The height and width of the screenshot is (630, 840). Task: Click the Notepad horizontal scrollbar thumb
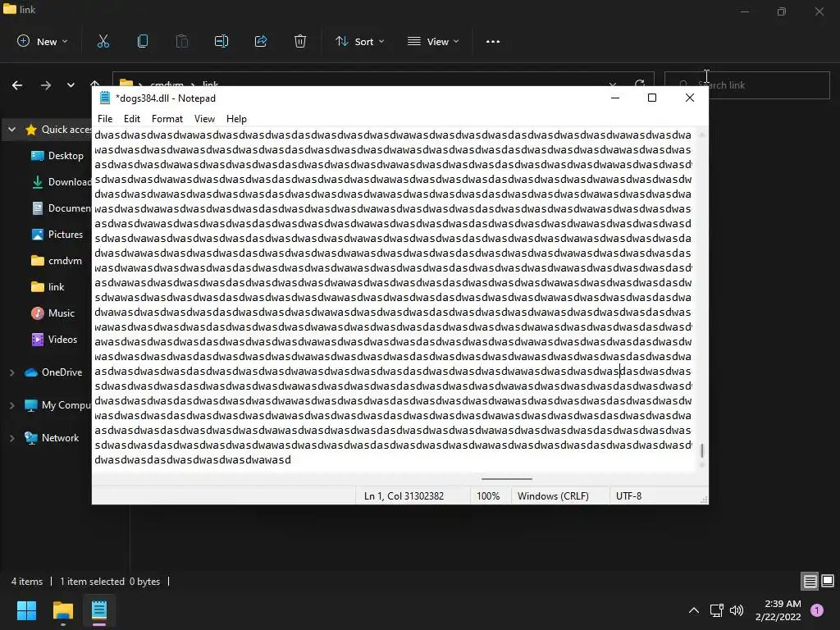[506, 479]
